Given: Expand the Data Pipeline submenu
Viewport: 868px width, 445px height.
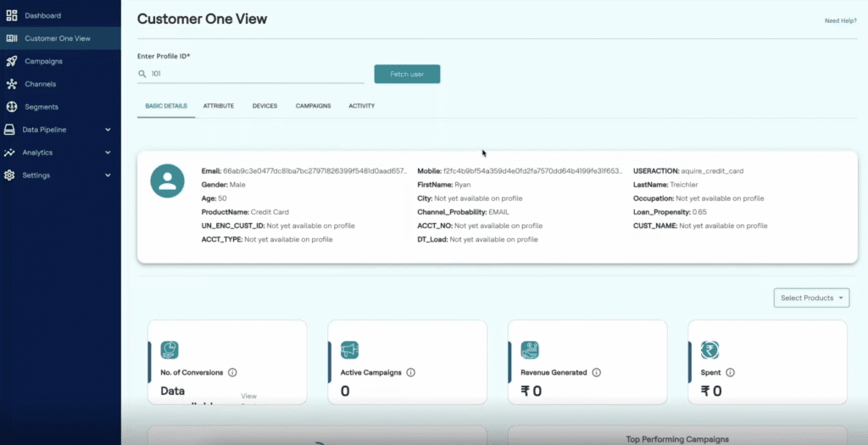Looking at the screenshot, I should [108, 130].
